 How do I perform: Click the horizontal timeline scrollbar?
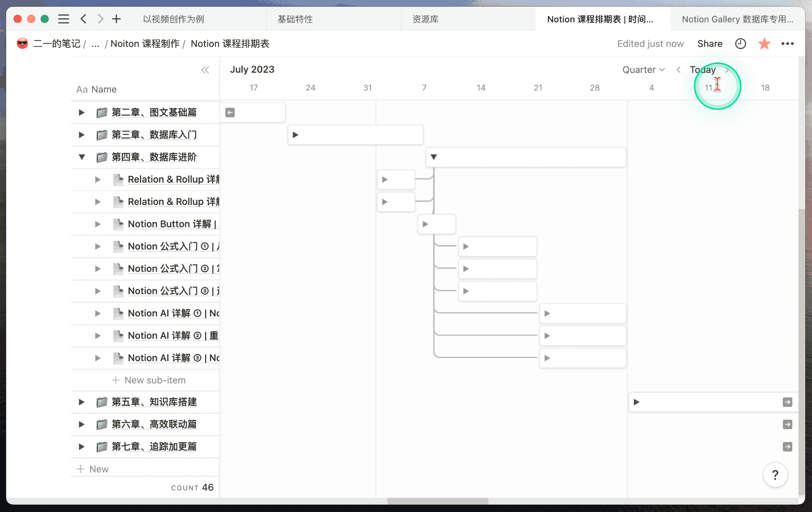438,501
